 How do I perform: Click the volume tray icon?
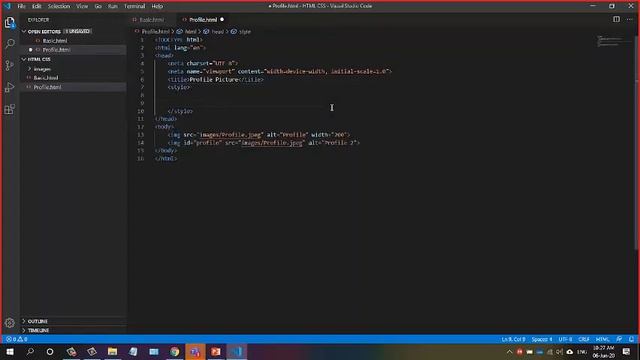click(560, 351)
